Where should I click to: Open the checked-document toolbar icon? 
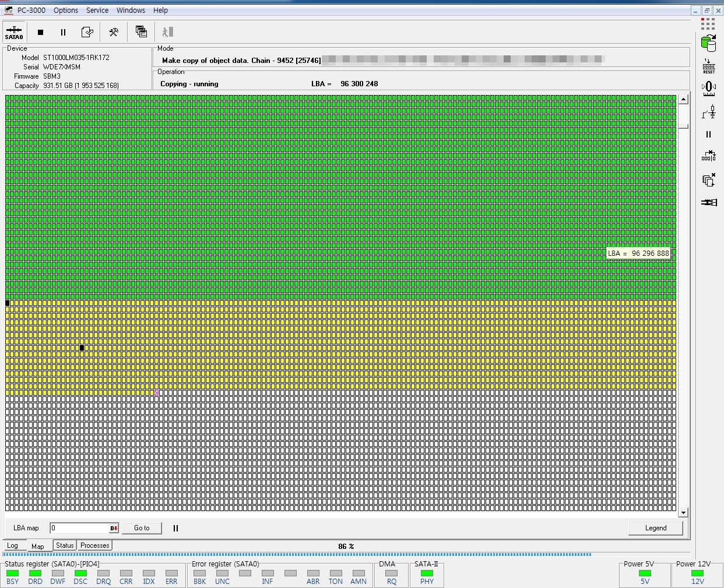87,32
